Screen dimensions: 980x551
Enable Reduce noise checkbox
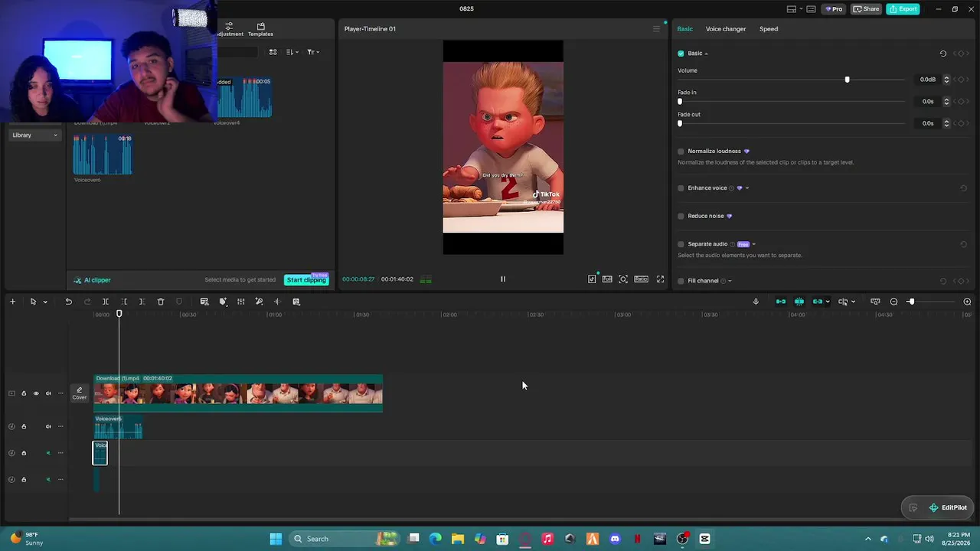pos(681,216)
